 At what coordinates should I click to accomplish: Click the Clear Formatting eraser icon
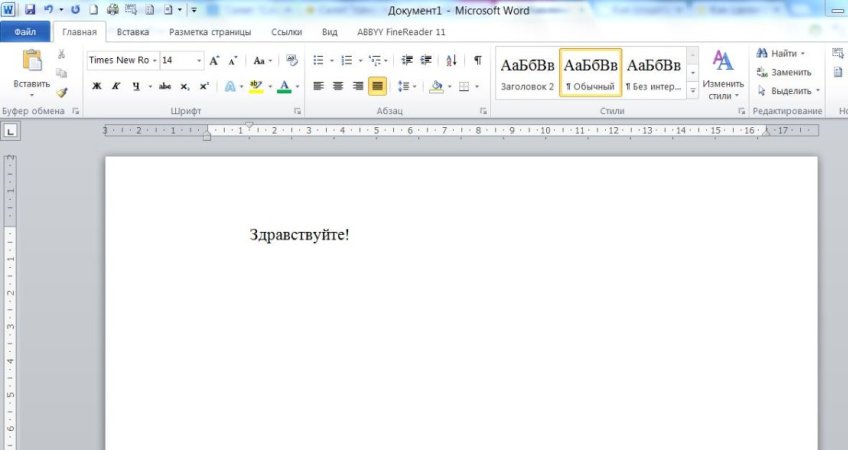tap(291, 60)
